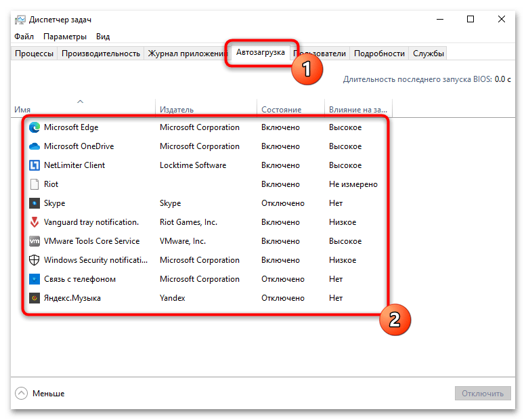Click the Яндекс.Музыка icon

35,298
